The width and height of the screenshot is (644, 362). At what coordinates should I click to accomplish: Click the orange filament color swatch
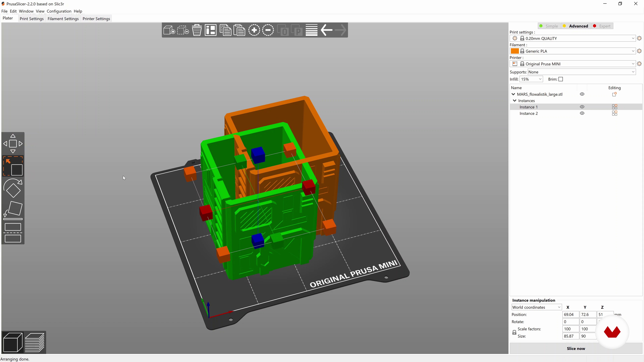click(515, 51)
